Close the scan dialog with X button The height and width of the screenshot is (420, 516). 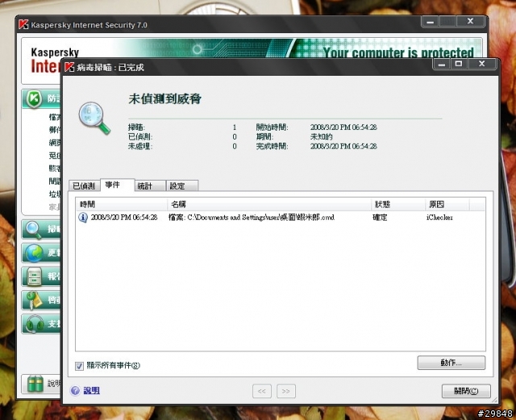pyautogui.click(x=482, y=64)
